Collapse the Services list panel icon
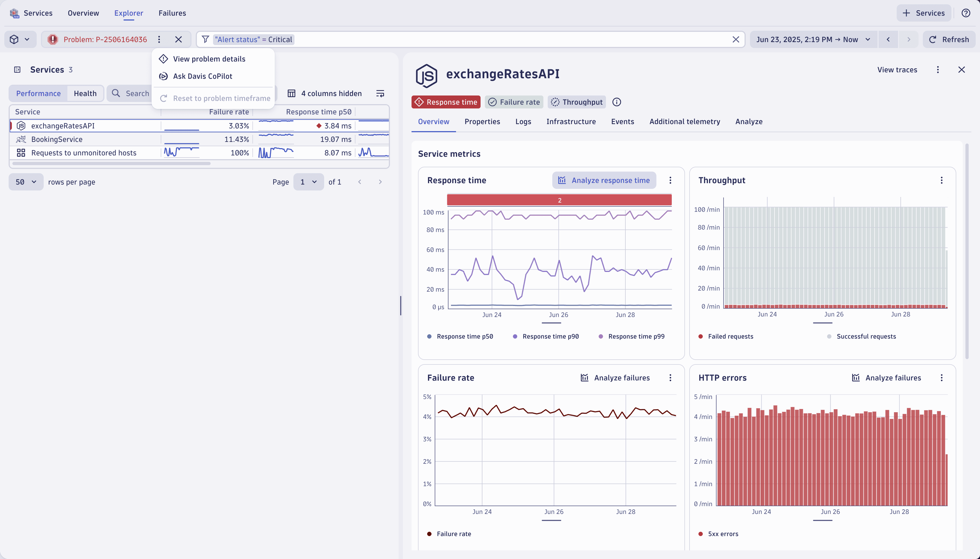This screenshot has height=559, width=980. point(17,70)
